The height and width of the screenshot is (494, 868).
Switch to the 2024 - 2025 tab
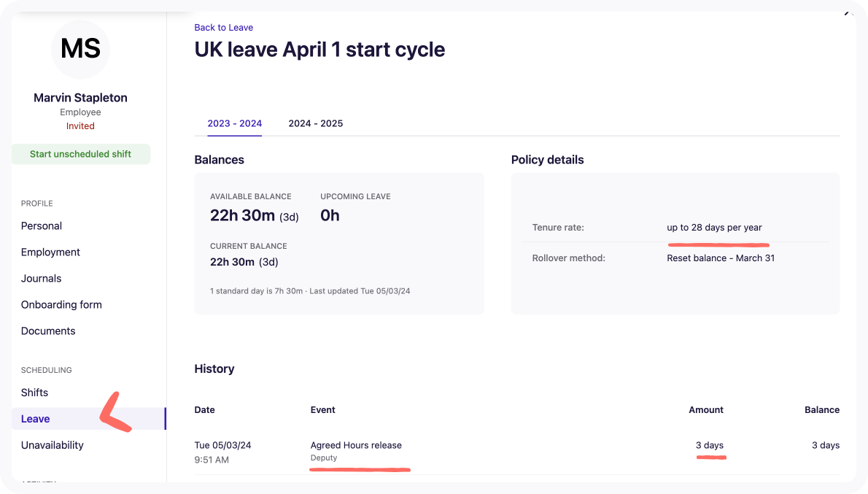point(315,123)
